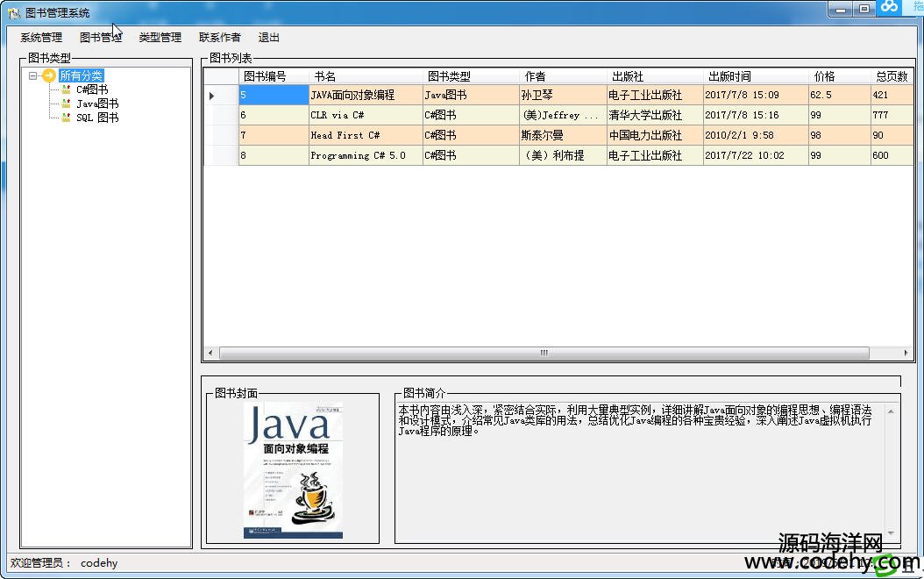Viewport: 924px width, 579px height.
Task: Collapse the 所有分类 tree node
Action: coord(33,75)
